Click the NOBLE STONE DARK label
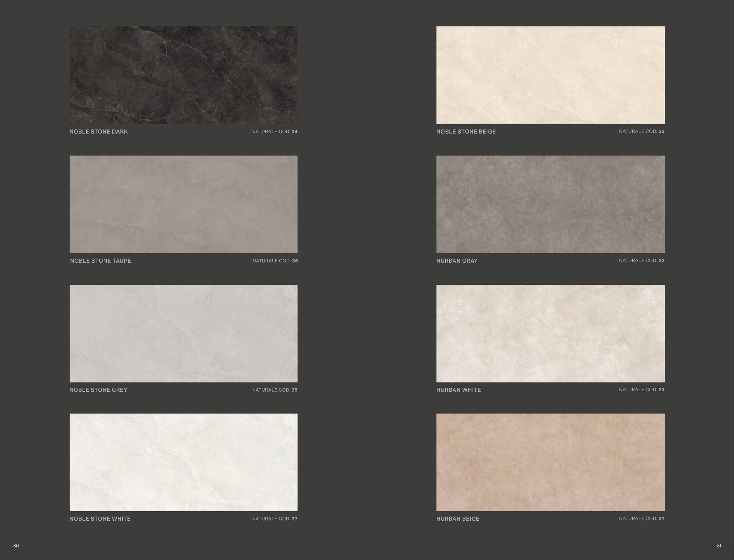 click(98, 132)
